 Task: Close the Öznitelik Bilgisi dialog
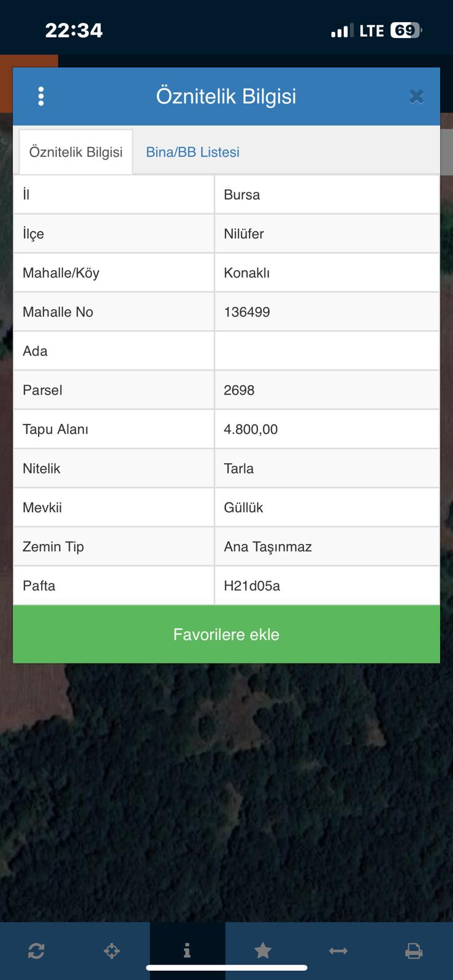pos(416,97)
